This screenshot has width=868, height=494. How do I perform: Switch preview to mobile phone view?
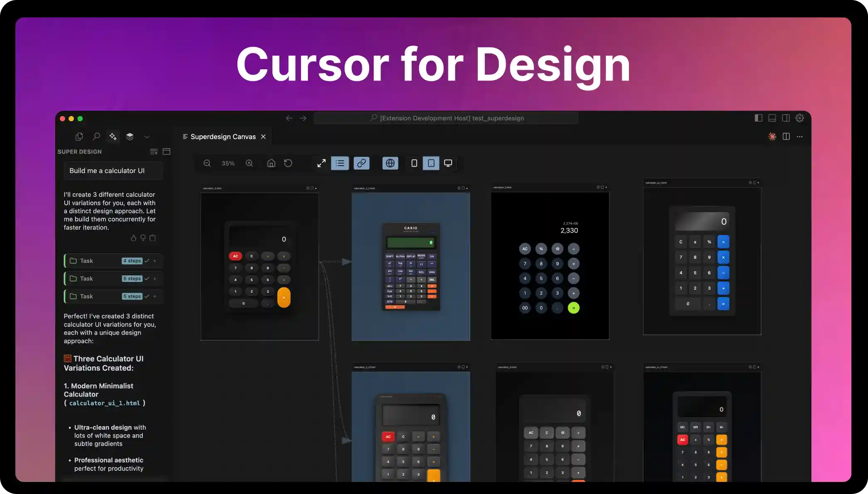(414, 163)
